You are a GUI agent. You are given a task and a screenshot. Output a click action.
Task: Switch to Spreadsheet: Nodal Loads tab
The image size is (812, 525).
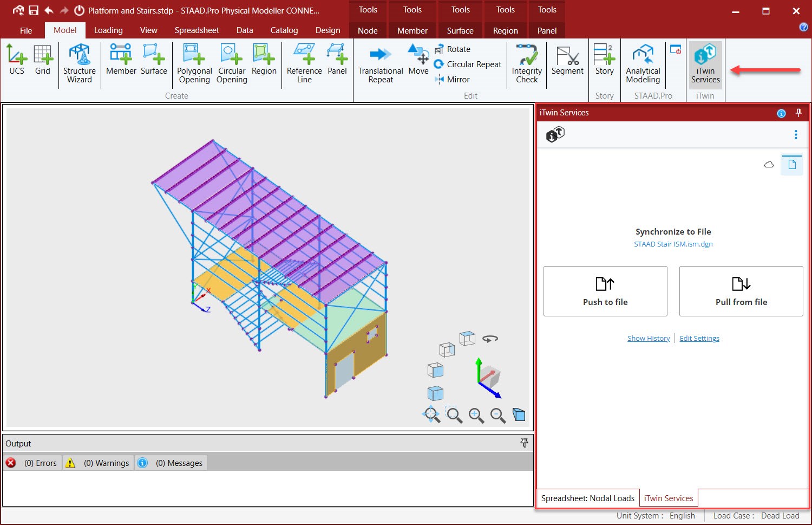coord(588,498)
